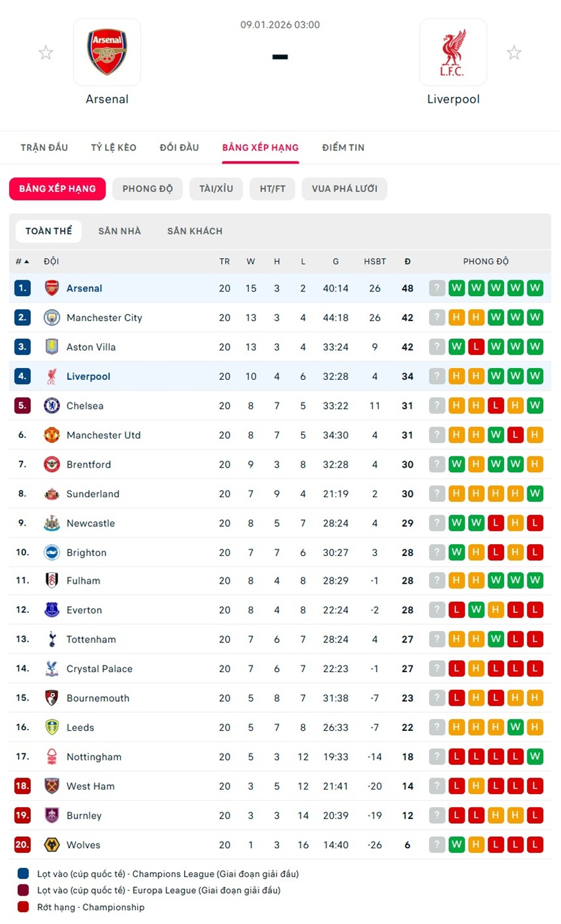This screenshot has width=561, height=924.
Task: Click the Tottenham crest icon
Action: pos(51,639)
